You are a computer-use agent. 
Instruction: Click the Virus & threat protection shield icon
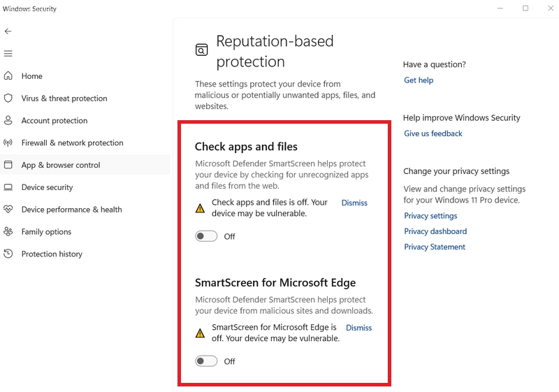pos(8,98)
